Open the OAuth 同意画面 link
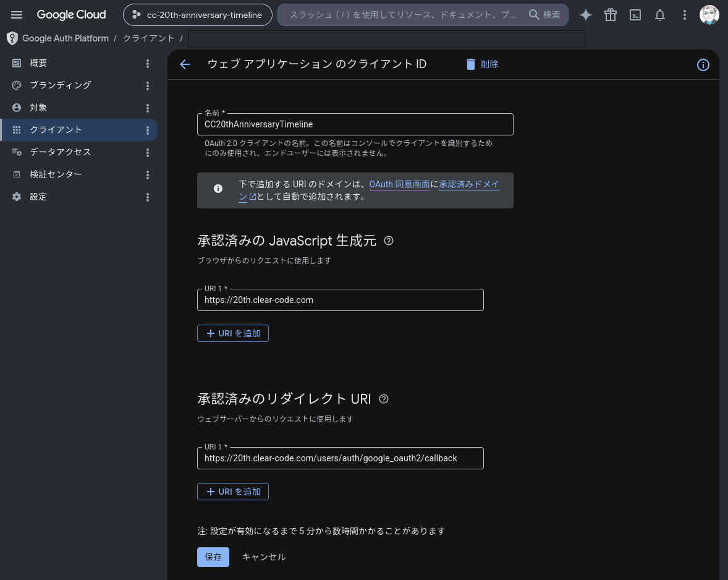This screenshot has width=728, height=580. pos(399,184)
